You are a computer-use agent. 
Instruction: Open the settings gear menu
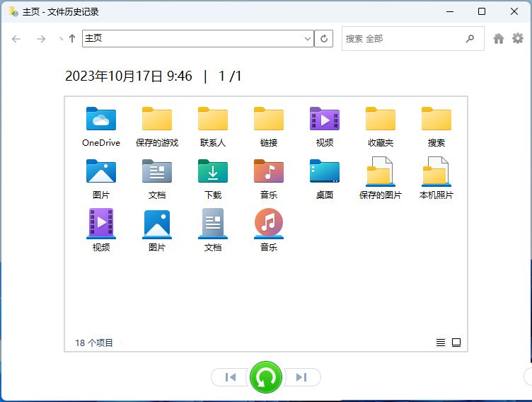coord(518,38)
